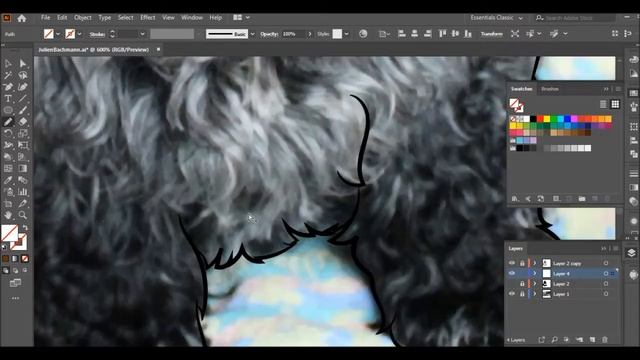
Task: Pick the red swatch in Swatches panel
Action: coord(540,119)
